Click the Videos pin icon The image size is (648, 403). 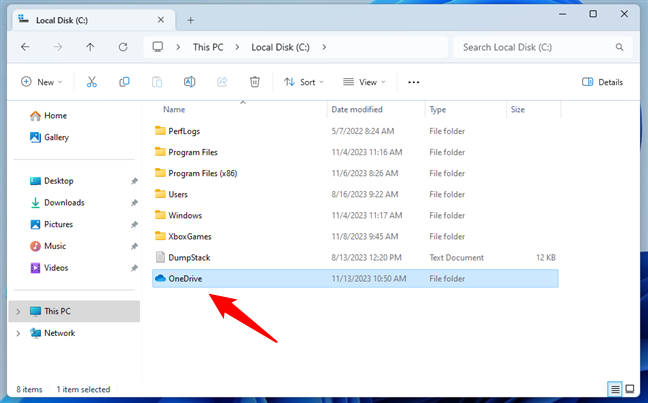tap(134, 268)
